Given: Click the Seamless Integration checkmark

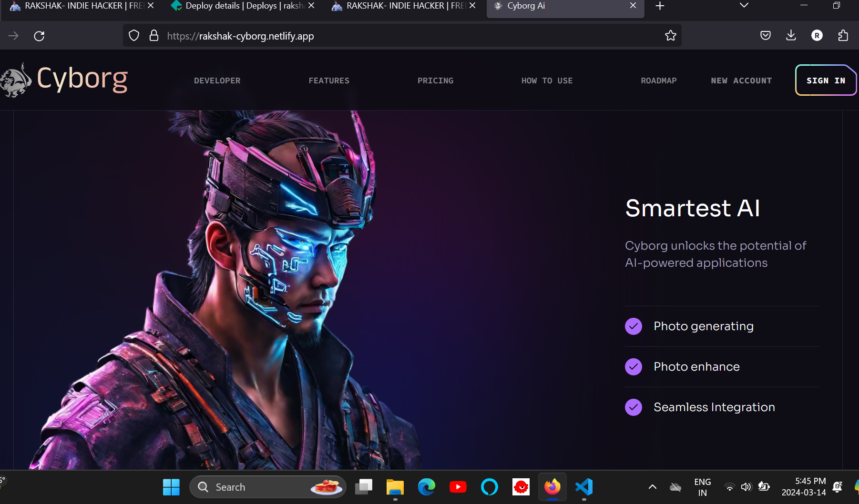Looking at the screenshot, I should [634, 407].
